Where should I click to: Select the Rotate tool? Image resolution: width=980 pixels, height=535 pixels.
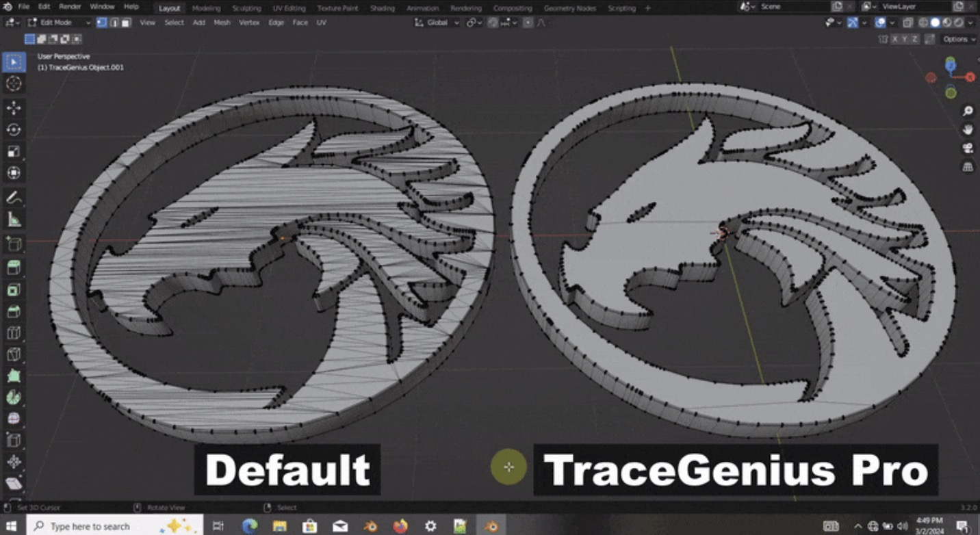(x=13, y=130)
